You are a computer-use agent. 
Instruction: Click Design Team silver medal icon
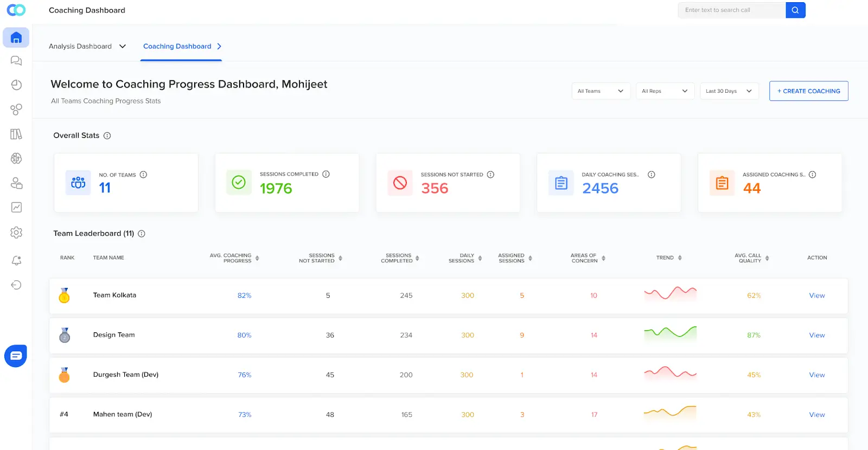65,335
